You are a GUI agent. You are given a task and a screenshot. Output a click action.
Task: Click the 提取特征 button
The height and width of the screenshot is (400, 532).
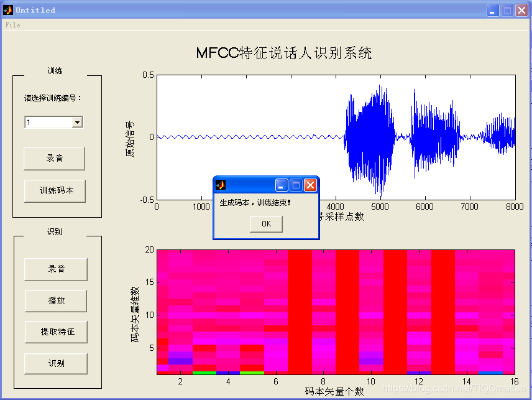pos(57,332)
